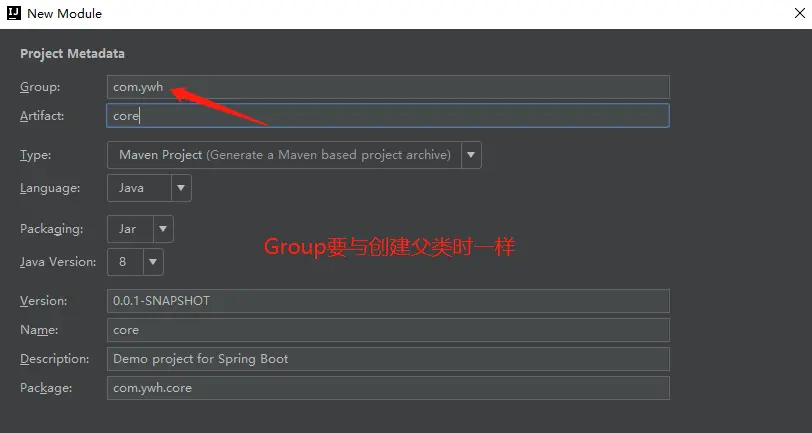This screenshot has height=433, width=812.
Task: Open the Language dropdown showing Java
Action: click(149, 188)
